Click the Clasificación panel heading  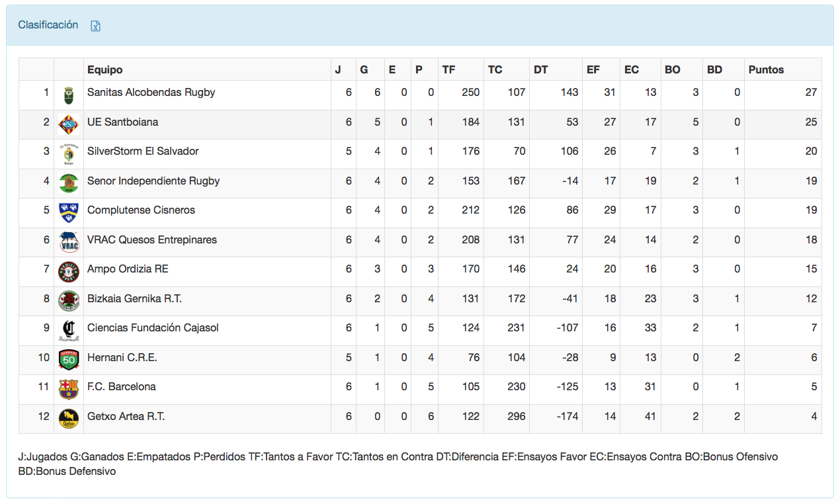coord(48,25)
